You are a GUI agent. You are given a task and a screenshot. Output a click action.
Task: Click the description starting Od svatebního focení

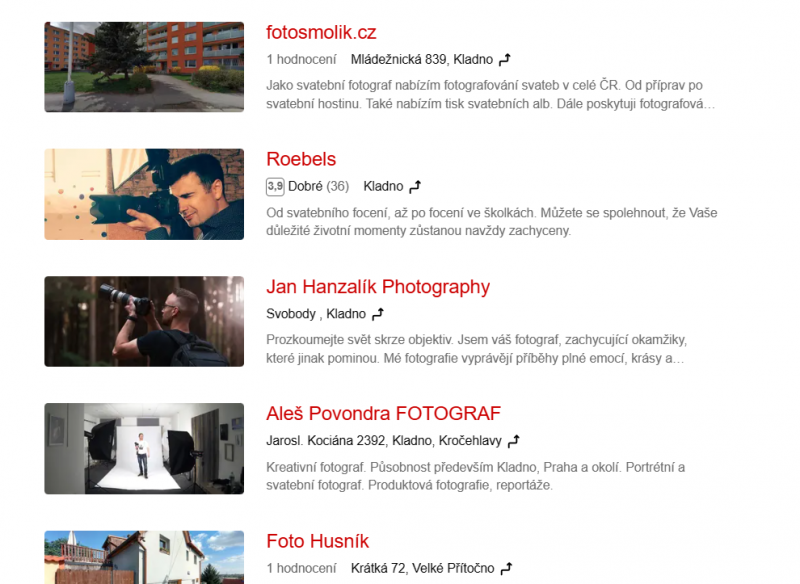[491, 222]
